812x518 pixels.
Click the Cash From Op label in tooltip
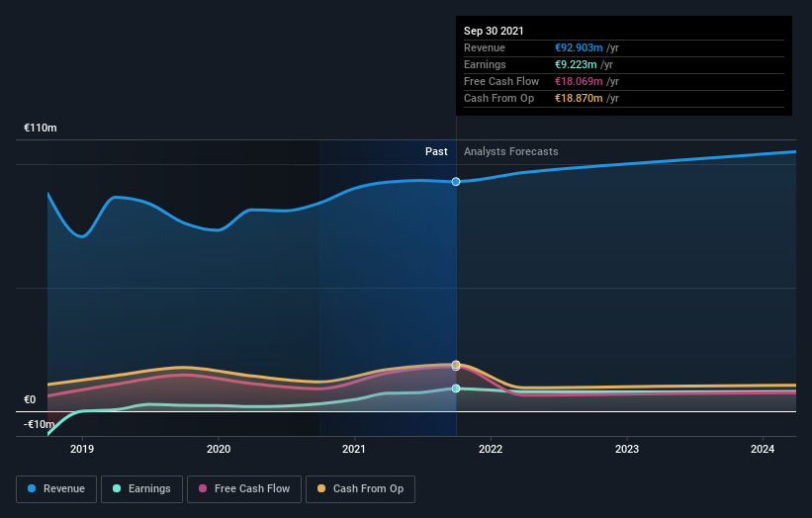498,98
